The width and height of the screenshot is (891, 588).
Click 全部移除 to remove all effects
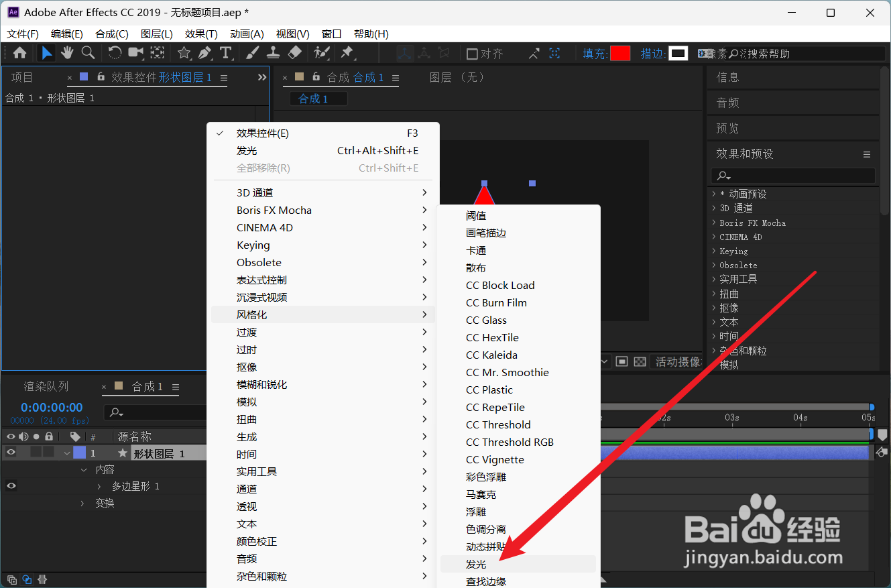click(x=264, y=168)
